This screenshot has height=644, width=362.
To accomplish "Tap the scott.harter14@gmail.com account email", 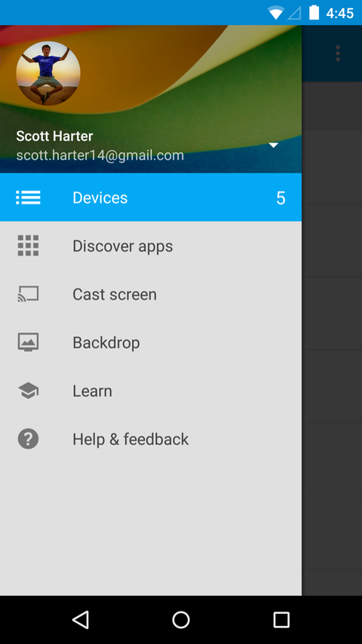I will 100,155.
